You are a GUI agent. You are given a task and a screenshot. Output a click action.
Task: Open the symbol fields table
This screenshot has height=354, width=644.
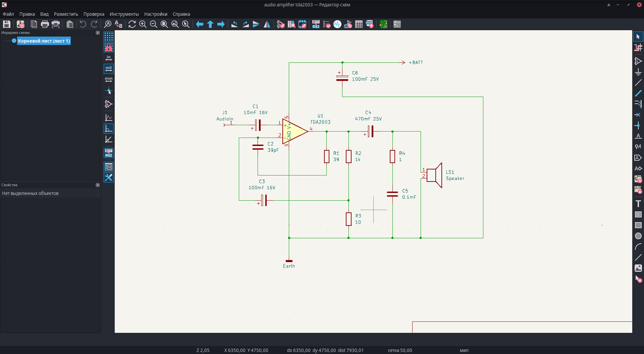[359, 24]
